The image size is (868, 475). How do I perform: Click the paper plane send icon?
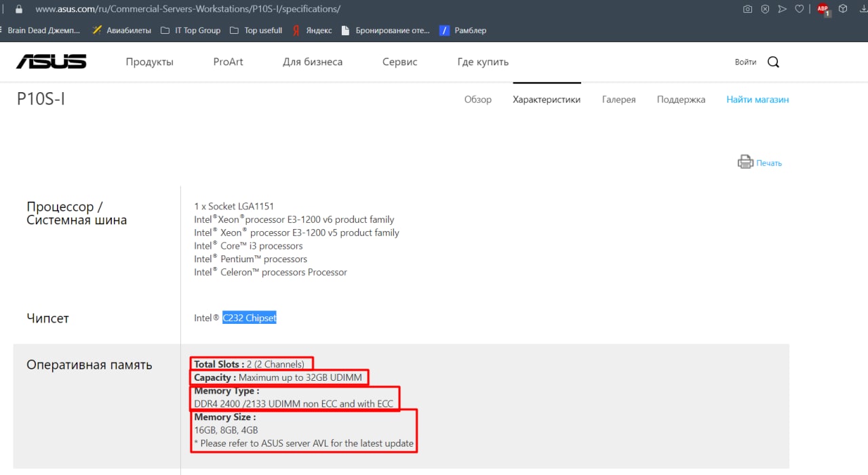783,9
